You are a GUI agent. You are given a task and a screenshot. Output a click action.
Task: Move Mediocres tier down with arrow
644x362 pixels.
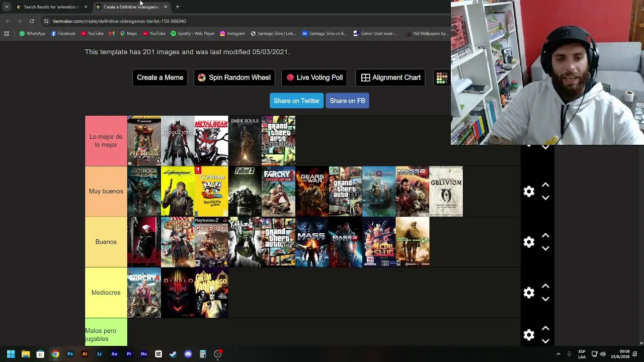[545, 299]
